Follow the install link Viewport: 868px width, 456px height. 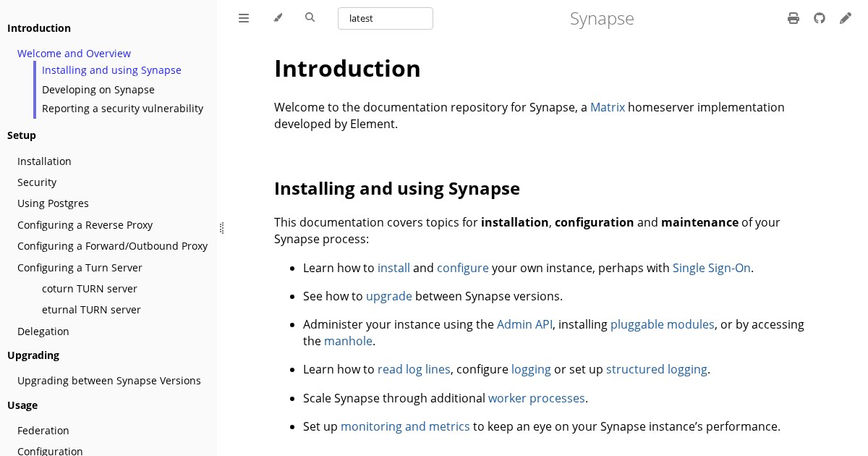coord(393,268)
